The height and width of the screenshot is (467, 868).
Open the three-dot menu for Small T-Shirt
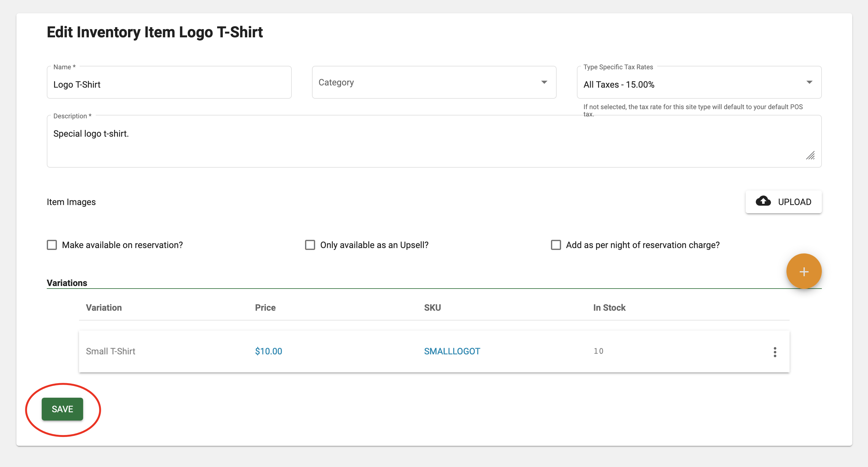click(x=775, y=352)
